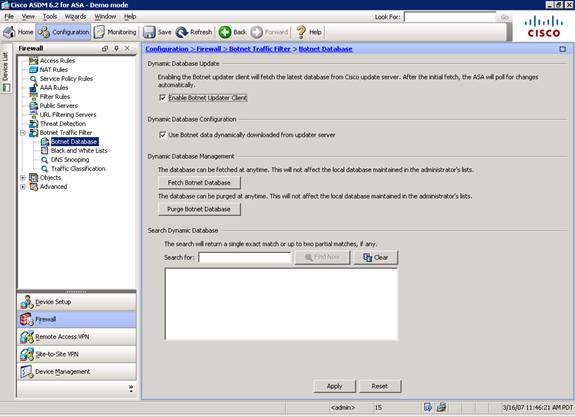Click the Purge Botnet Database button
Viewport: 575px width, 417px height.
point(199,209)
